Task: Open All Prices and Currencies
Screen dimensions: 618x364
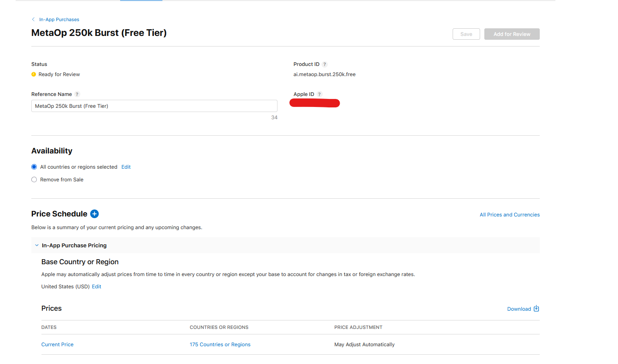Action: tap(510, 215)
